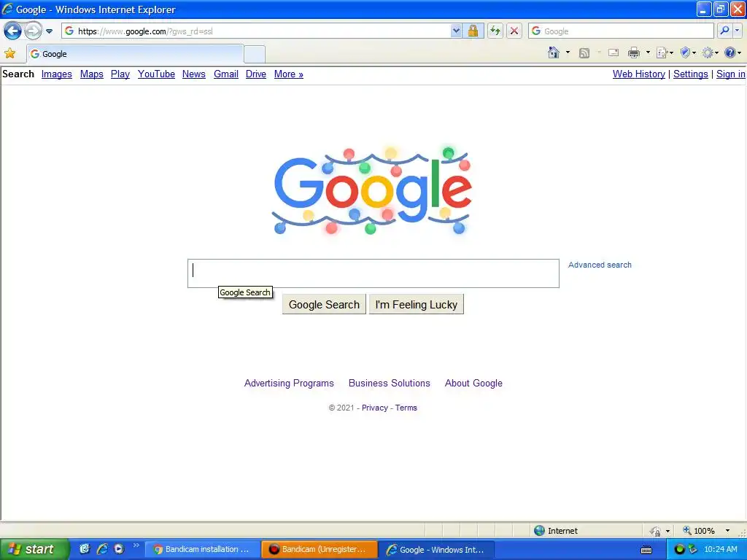Image resolution: width=747 pixels, height=560 pixels.
Task: Open the Settings link on Google page
Action: coord(691,74)
